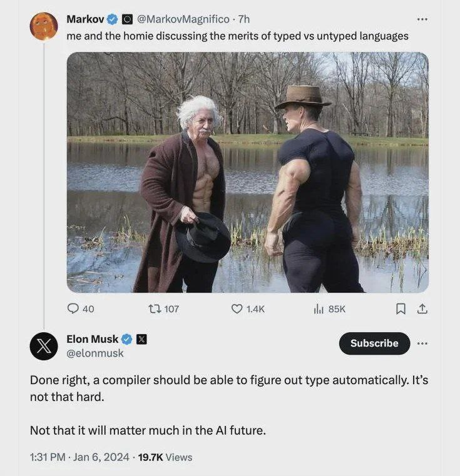
Task: Click Markov's blue verified badge
Action: [113, 19]
